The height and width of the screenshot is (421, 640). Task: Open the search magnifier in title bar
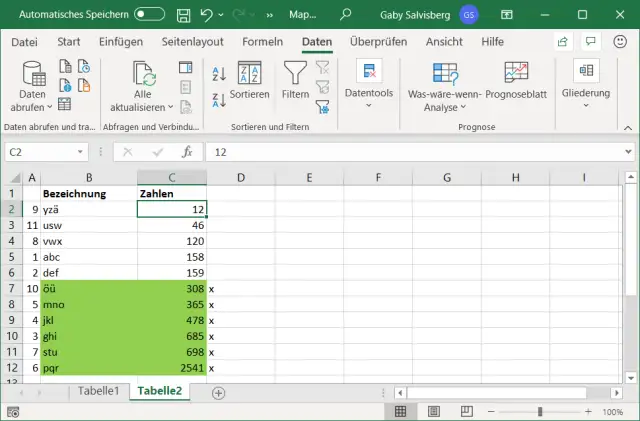tap(346, 14)
